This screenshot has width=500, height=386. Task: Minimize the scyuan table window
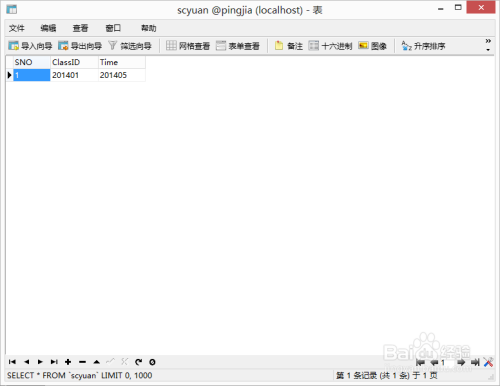tap(441, 9)
